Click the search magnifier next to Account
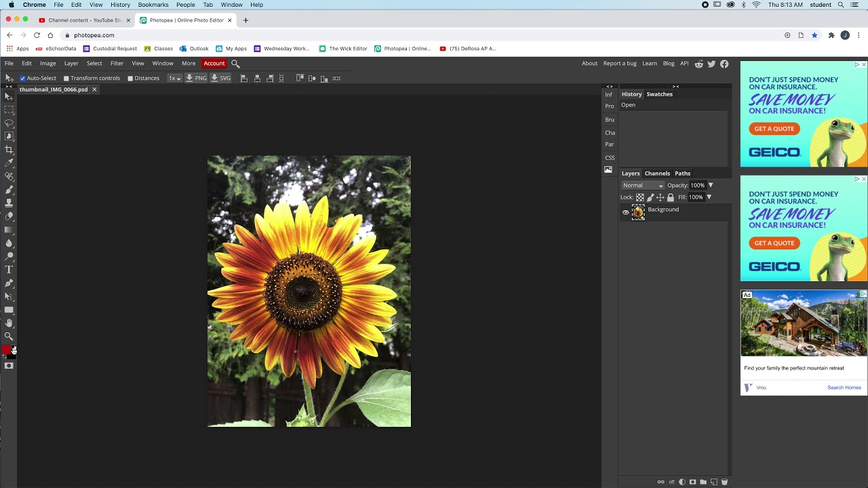 tap(235, 64)
